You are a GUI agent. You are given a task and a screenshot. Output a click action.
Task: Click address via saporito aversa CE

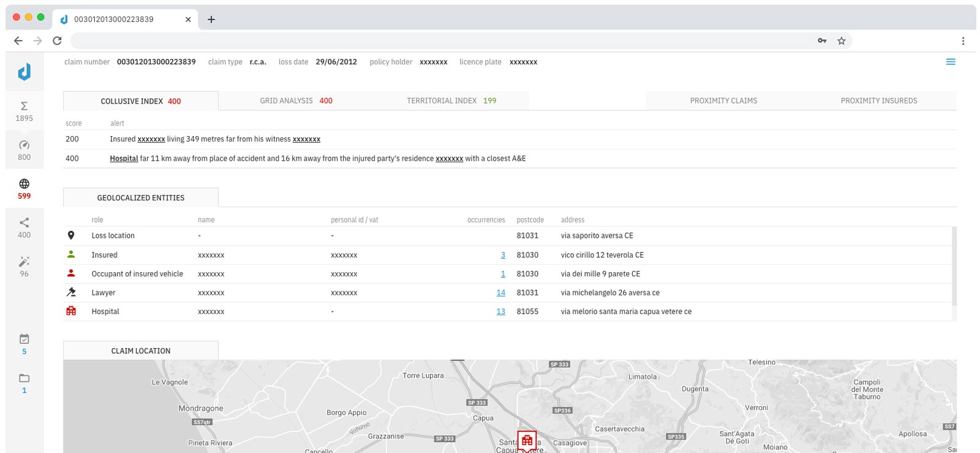point(597,235)
